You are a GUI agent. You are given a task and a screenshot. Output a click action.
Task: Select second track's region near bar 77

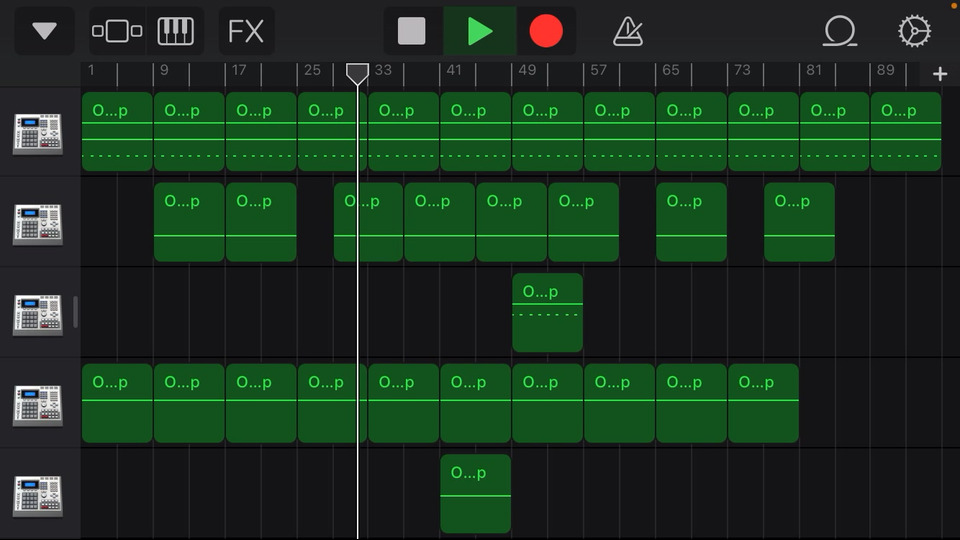click(x=800, y=222)
